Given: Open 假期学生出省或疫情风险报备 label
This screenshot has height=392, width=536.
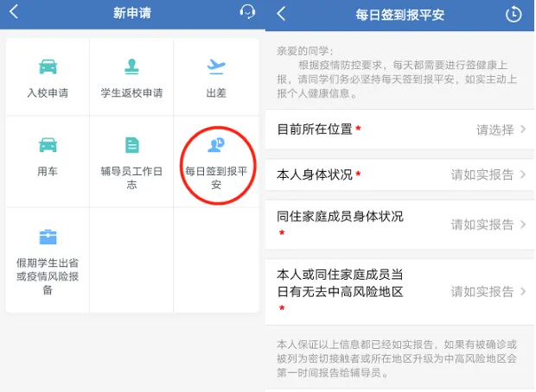Looking at the screenshot, I should 48,276.
